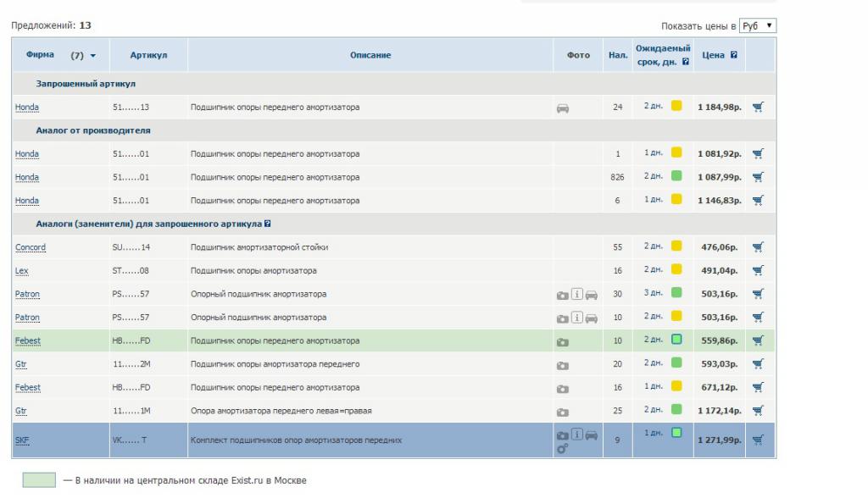Open the Concord brand link
This screenshot has height=498, width=868.
coord(31,247)
